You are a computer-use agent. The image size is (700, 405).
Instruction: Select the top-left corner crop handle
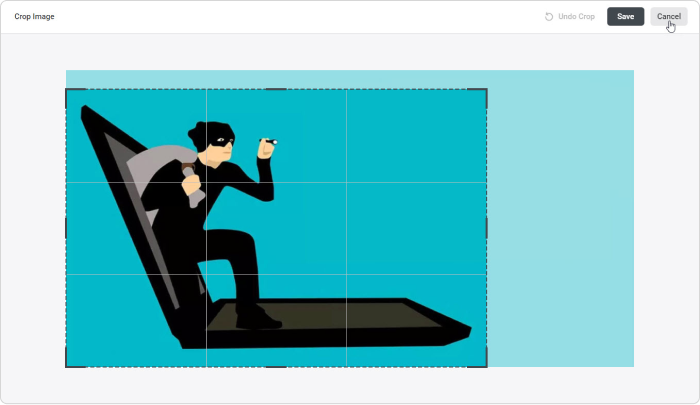67,90
